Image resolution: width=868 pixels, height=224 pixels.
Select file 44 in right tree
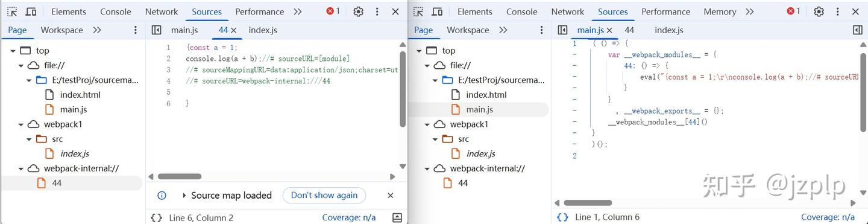pos(463,183)
